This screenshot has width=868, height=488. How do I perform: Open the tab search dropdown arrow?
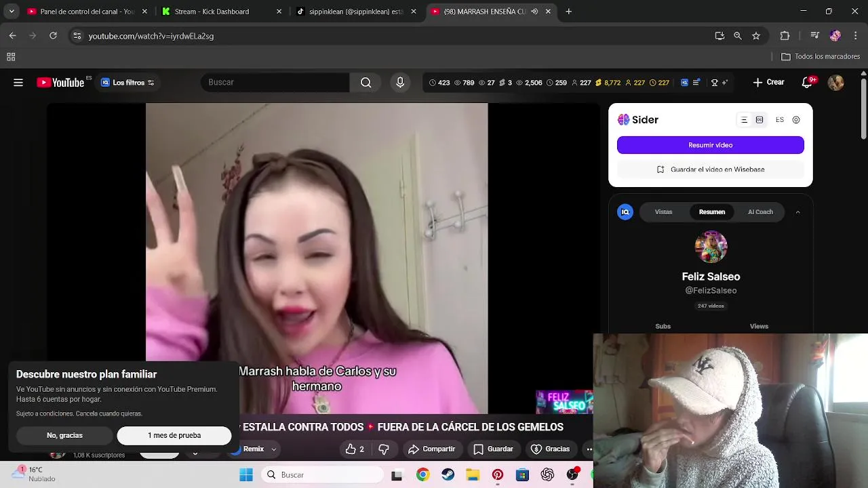pyautogui.click(x=11, y=12)
